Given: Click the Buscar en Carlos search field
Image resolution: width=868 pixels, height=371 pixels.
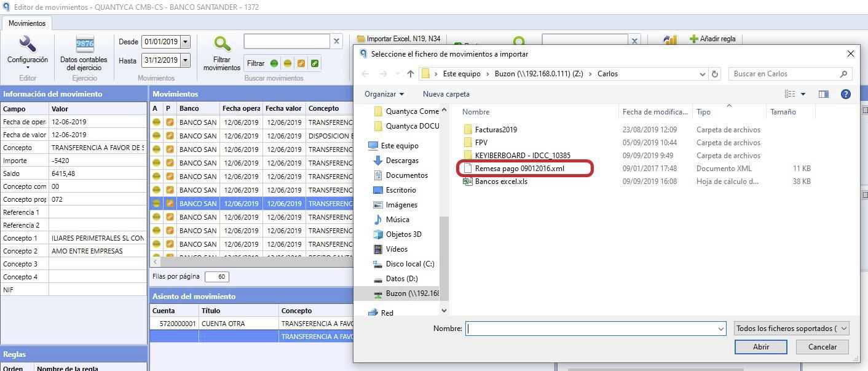Looking at the screenshot, I should point(790,74).
